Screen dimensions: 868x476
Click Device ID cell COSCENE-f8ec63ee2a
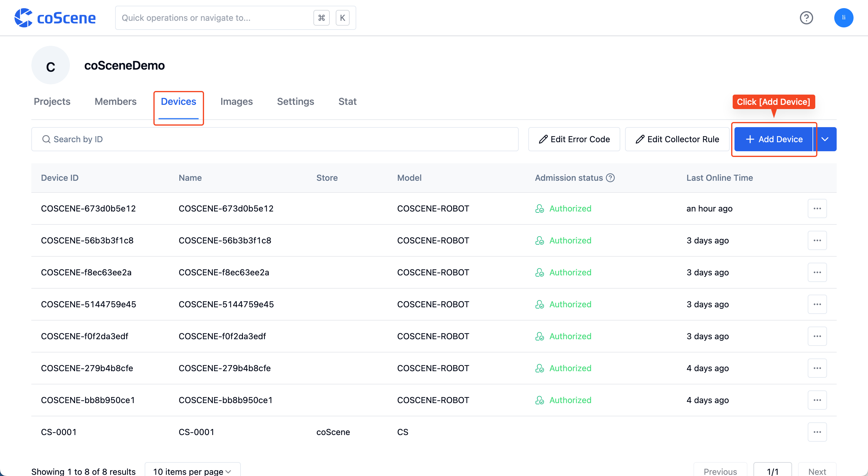point(86,272)
